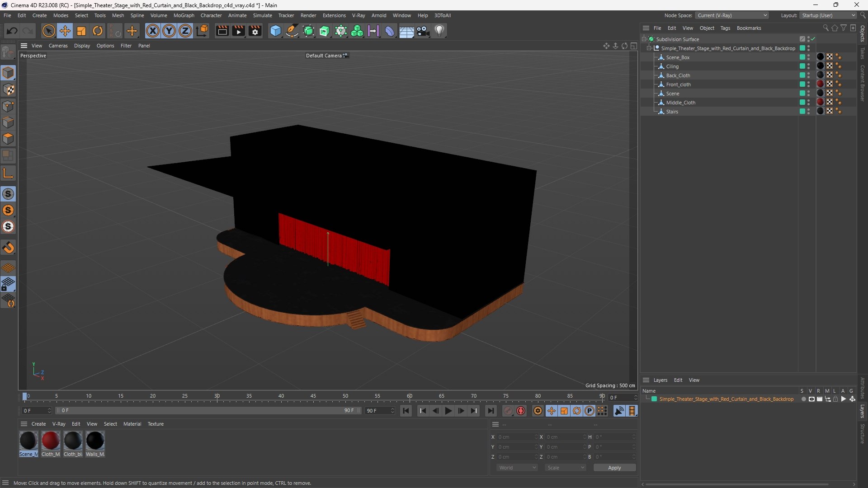This screenshot has height=488, width=868.
Task: Add a Camera object icon
Action: pyautogui.click(x=423, y=31)
